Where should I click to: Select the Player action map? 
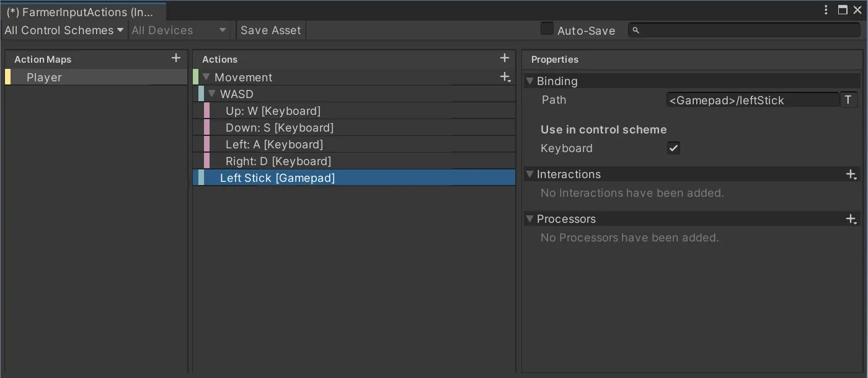point(45,78)
